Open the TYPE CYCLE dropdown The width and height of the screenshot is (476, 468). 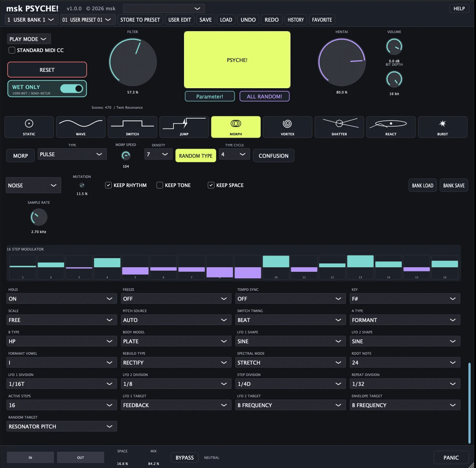coord(235,154)
